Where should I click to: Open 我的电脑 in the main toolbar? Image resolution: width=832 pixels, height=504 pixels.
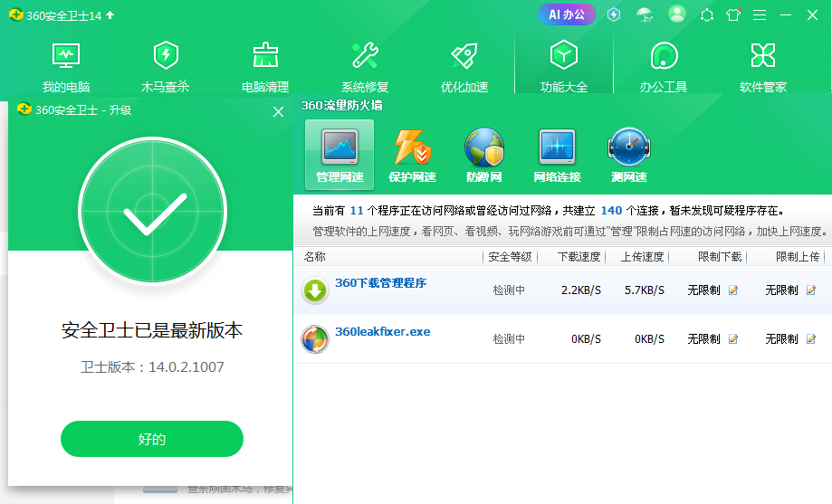point(66,67)
